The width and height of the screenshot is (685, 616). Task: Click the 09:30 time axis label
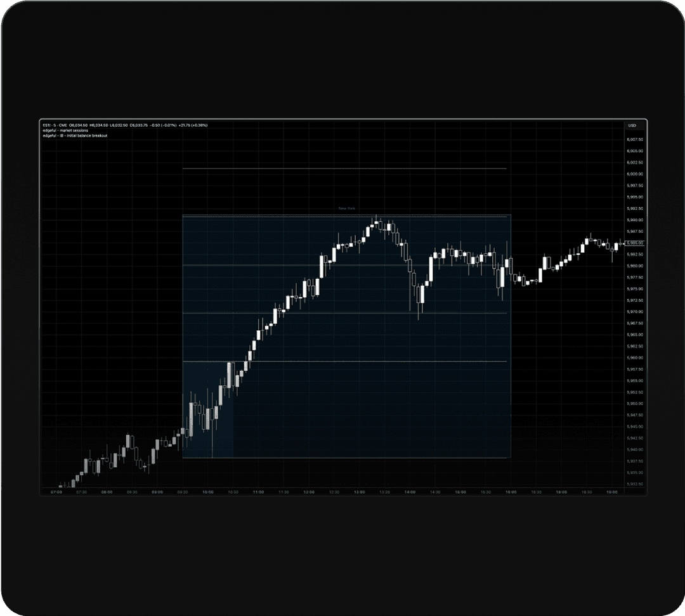coord(183,492)
